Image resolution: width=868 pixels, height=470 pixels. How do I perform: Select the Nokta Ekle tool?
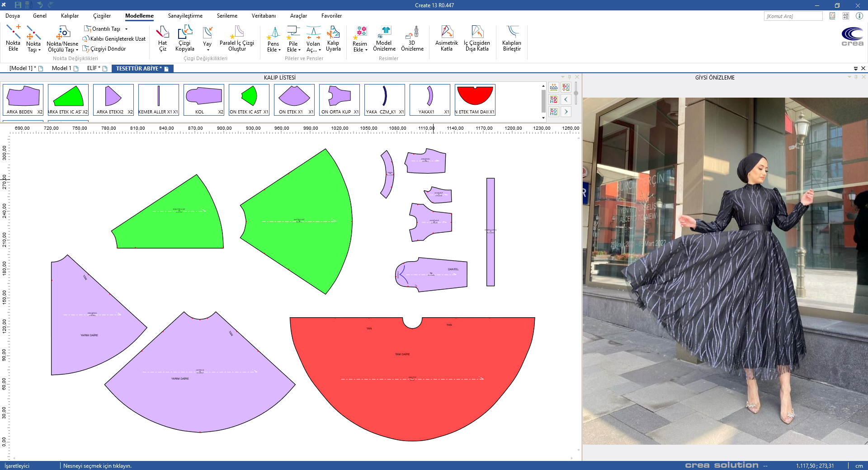[x=13, y=38]
